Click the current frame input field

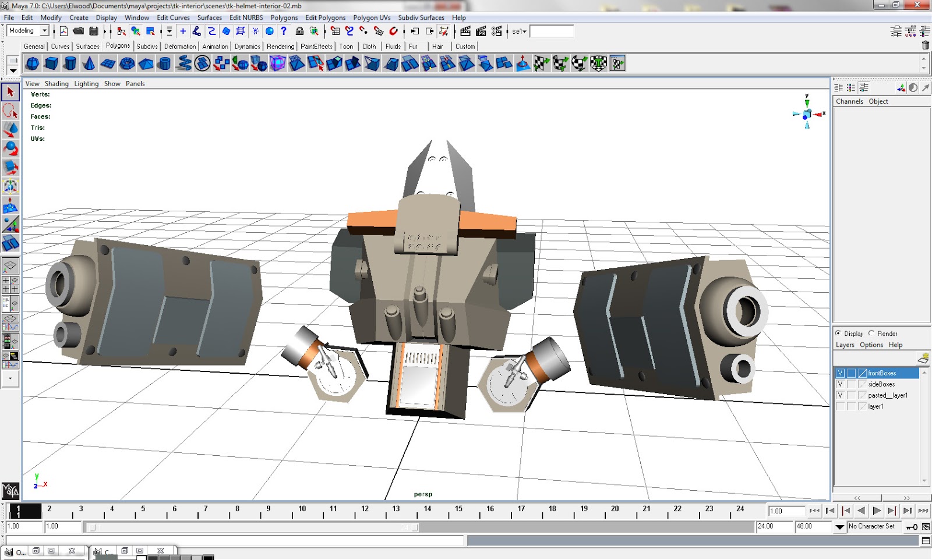(786, 511)
